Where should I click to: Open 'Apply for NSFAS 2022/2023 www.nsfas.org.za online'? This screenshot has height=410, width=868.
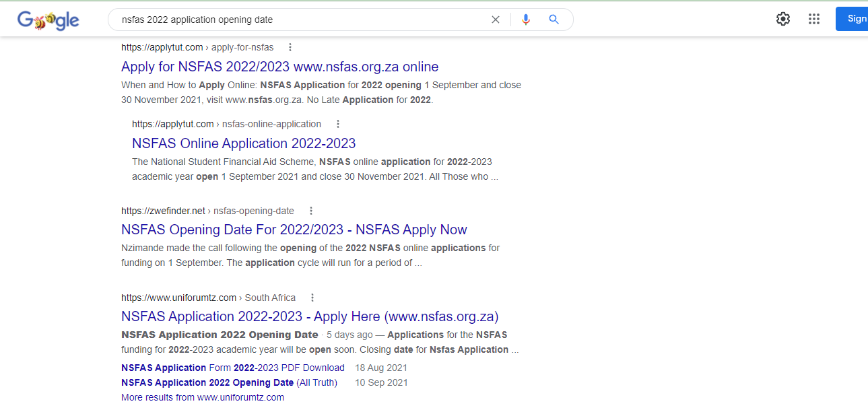click(x=280, y=67)
